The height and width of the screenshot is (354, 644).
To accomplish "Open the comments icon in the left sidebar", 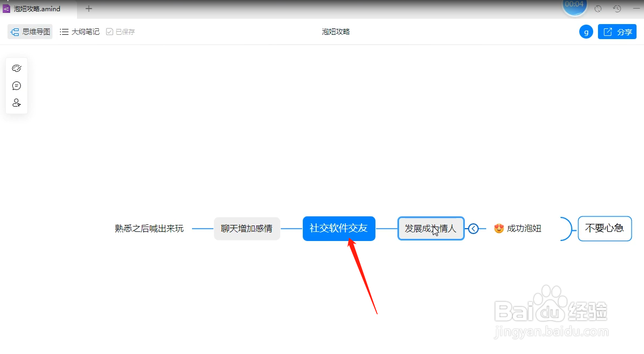I will click(17, 85).
